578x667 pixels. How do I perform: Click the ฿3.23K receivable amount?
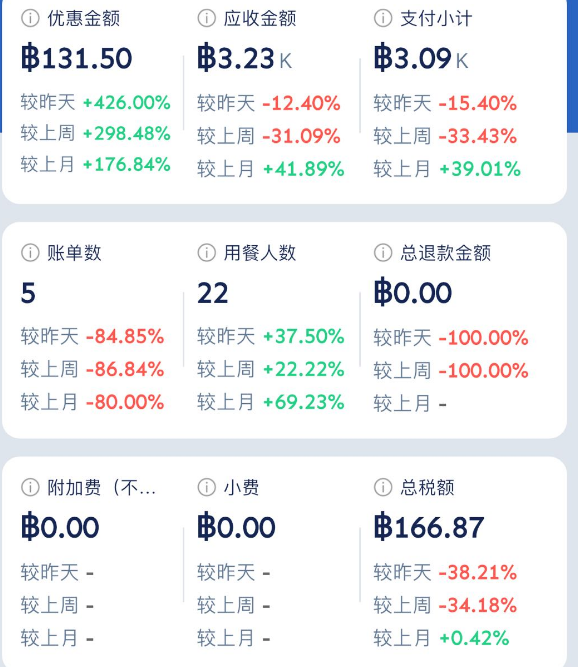245,58
